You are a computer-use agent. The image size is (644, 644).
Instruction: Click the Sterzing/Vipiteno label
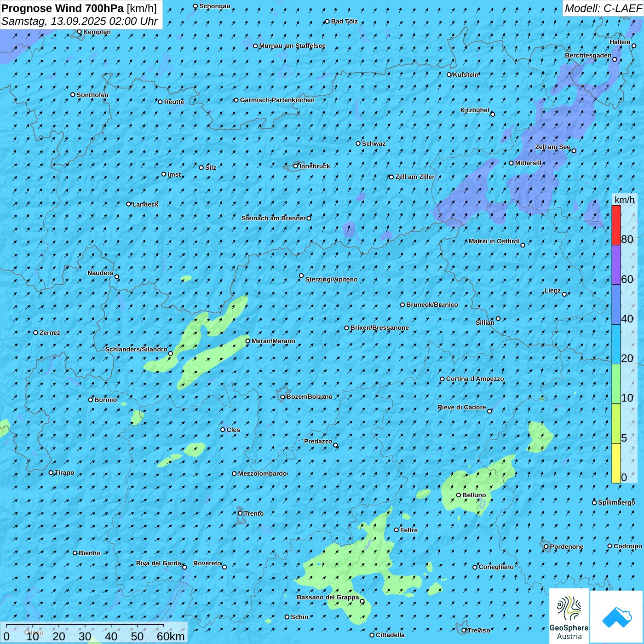pos(331,279)
